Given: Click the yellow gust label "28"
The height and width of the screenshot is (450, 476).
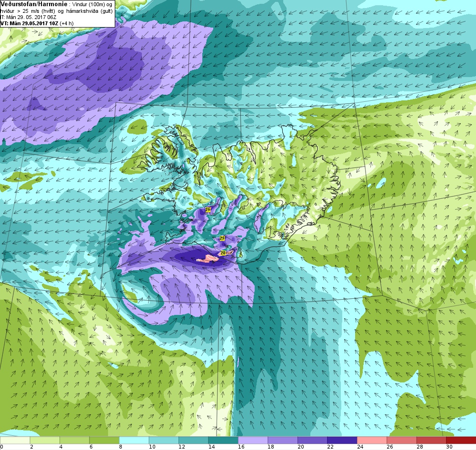Looking at the screenshot, I should click(223, 253).
